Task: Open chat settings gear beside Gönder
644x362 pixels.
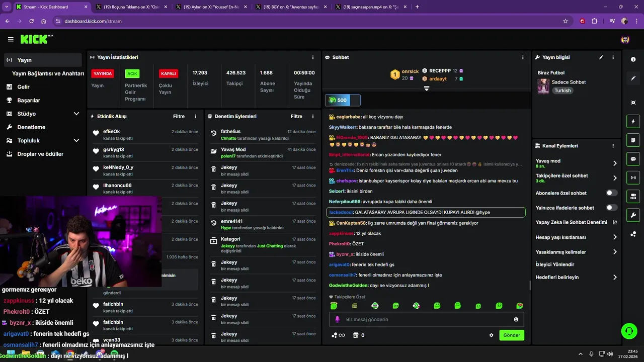Action: pyautogui.click(x=491, y=335)
